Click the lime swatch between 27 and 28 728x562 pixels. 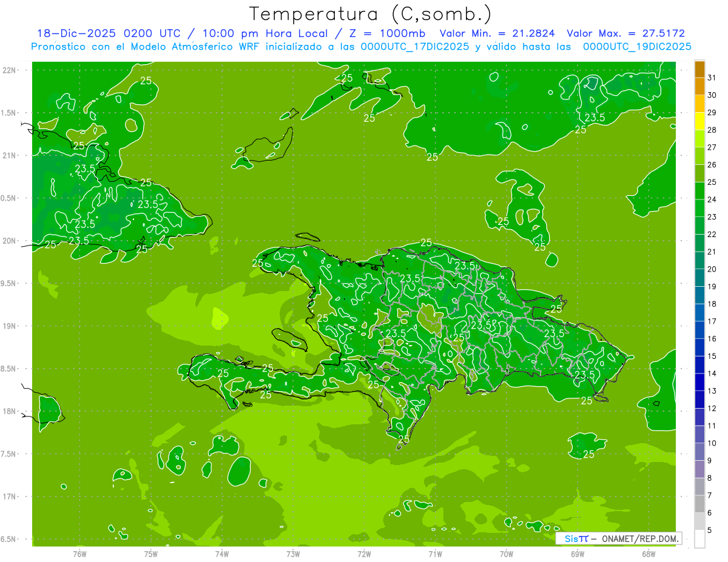click(x=699, y=139)
